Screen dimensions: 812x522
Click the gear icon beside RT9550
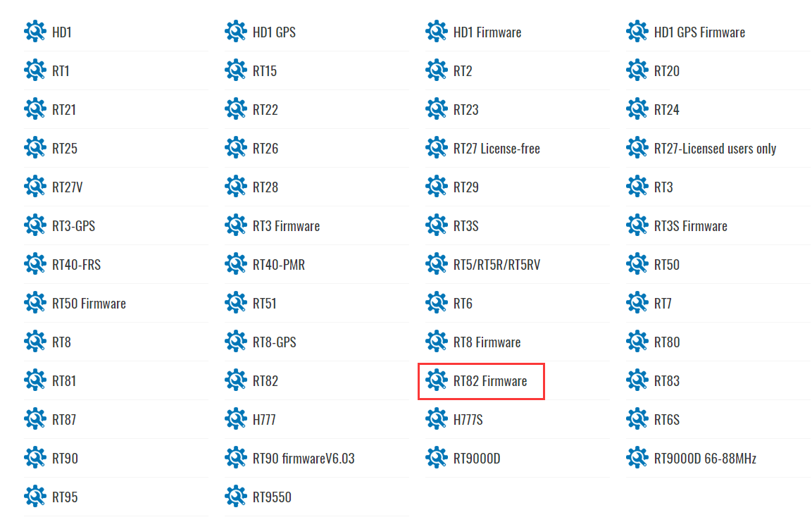coord(236,497)
